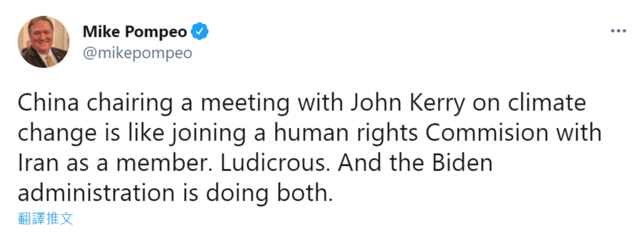Open Mike Pompeo's profile picture
The image size is (644, 232).
[43, 42]
